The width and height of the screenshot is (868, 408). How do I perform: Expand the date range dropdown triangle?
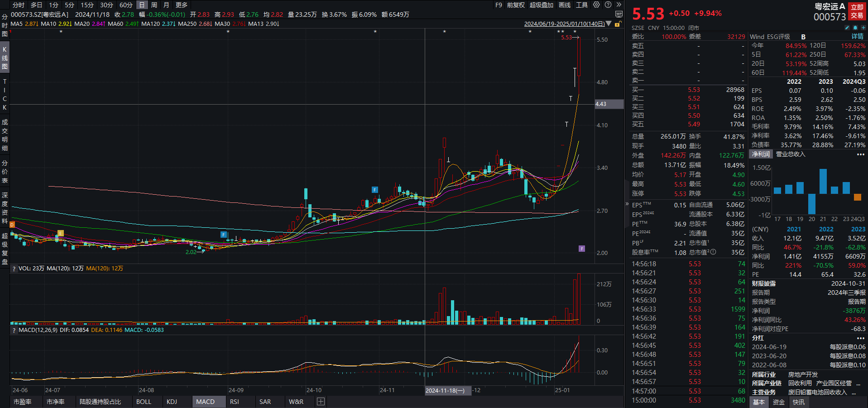(609, 24)
